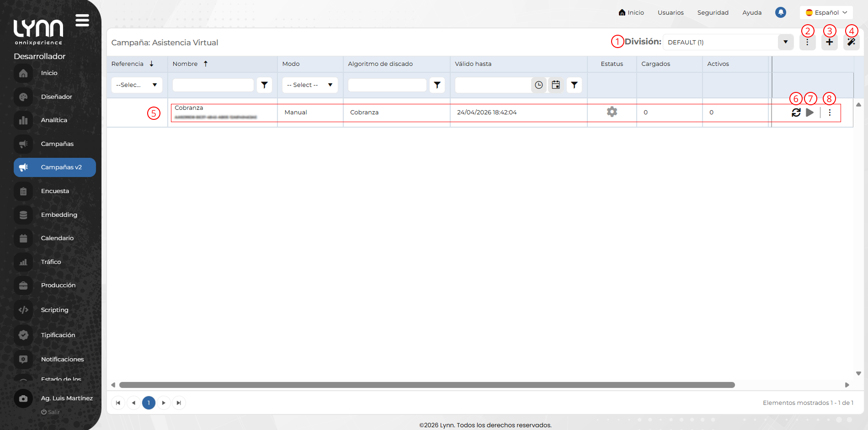
Task: Select Campañas v2 in the sidebar
Action: pyautogui.click(x=55, y=167)
